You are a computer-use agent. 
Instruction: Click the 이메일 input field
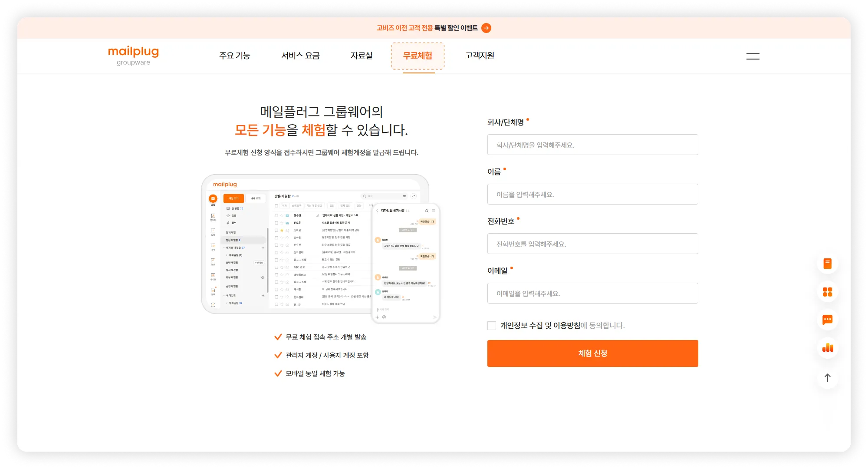click(x=592, y=294)
